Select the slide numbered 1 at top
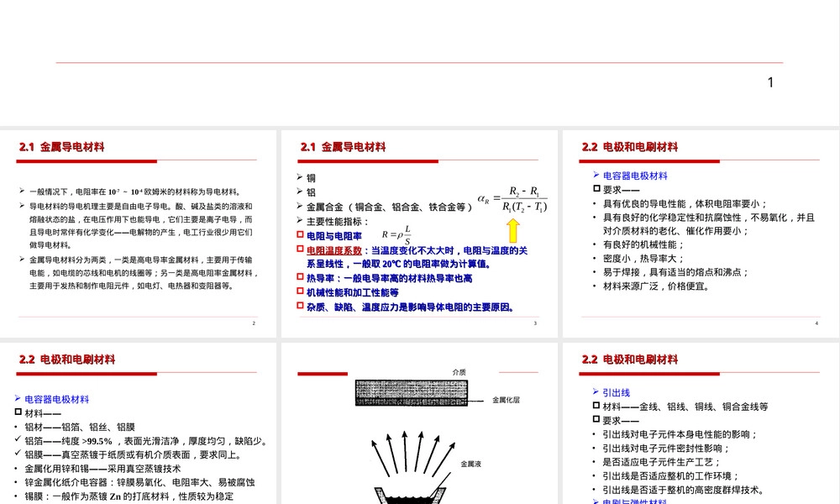Screen dimensions: 840x504 420,63
